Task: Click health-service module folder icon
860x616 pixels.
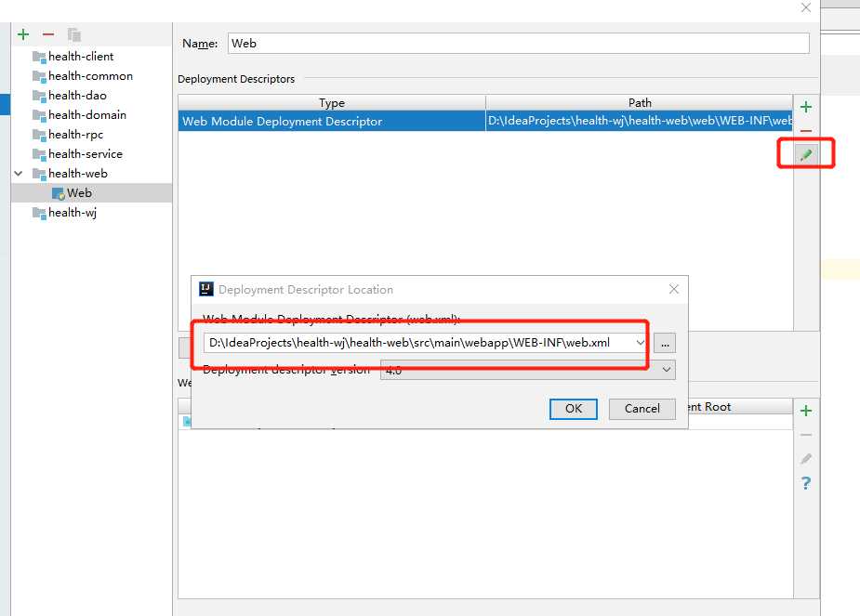Action: pos(39,154)
